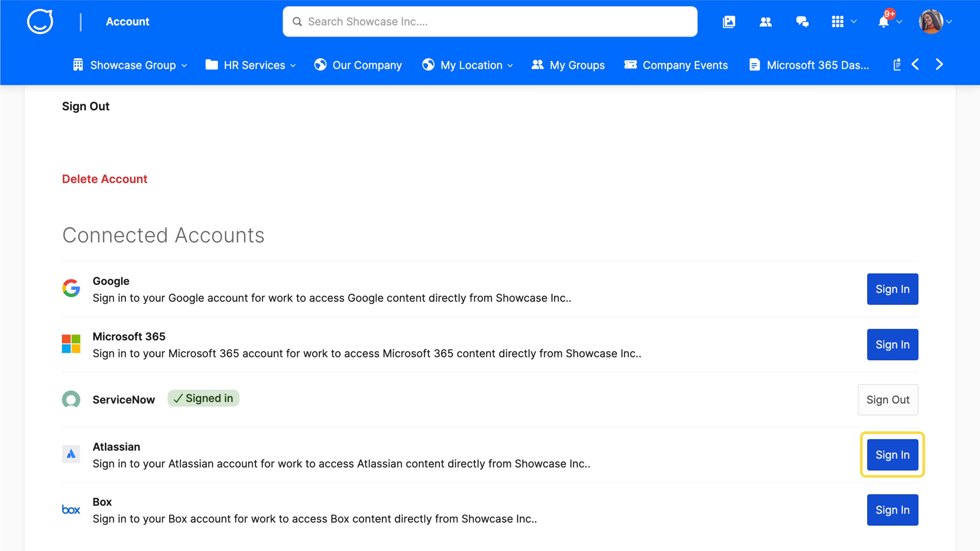Click the building icon beside Showcase Group

pyautogui.click(x=78, y=65)
